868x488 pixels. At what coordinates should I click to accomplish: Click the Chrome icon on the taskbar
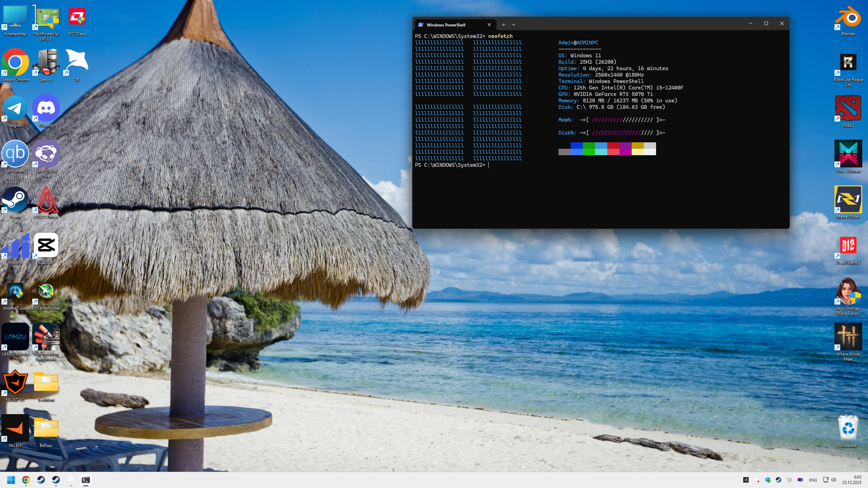click(26, 480)
